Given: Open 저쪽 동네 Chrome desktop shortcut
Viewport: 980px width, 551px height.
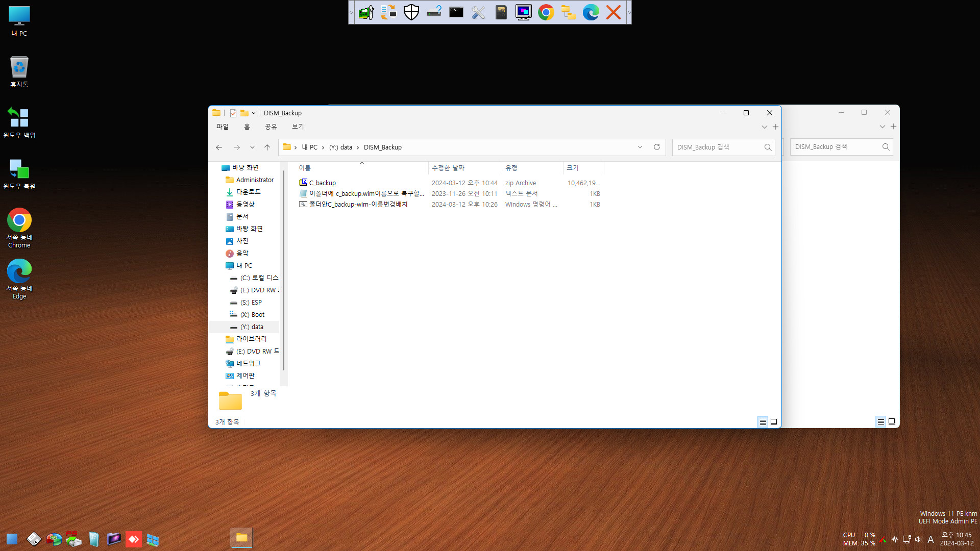Looking at the screenshot, I should (x=19, y=228).
